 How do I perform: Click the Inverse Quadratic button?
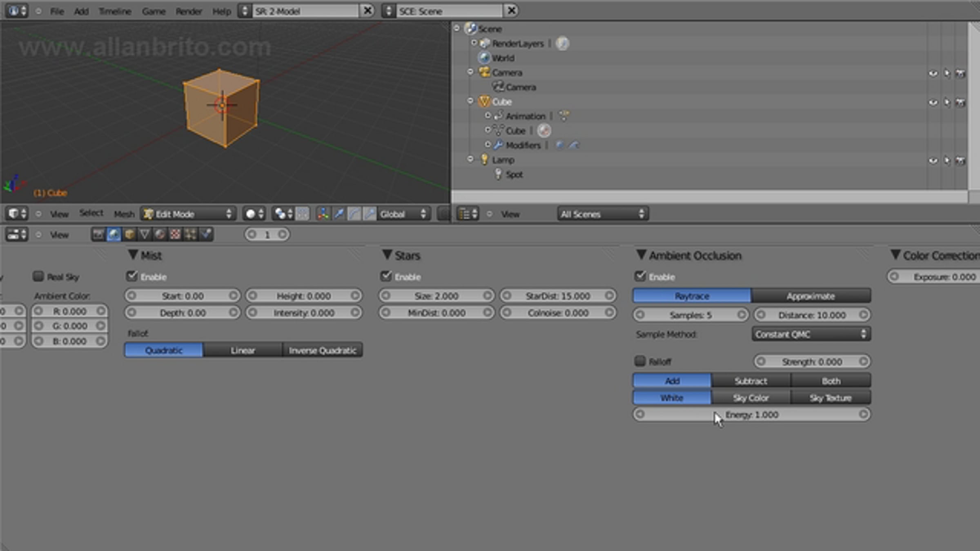point(322,350)
